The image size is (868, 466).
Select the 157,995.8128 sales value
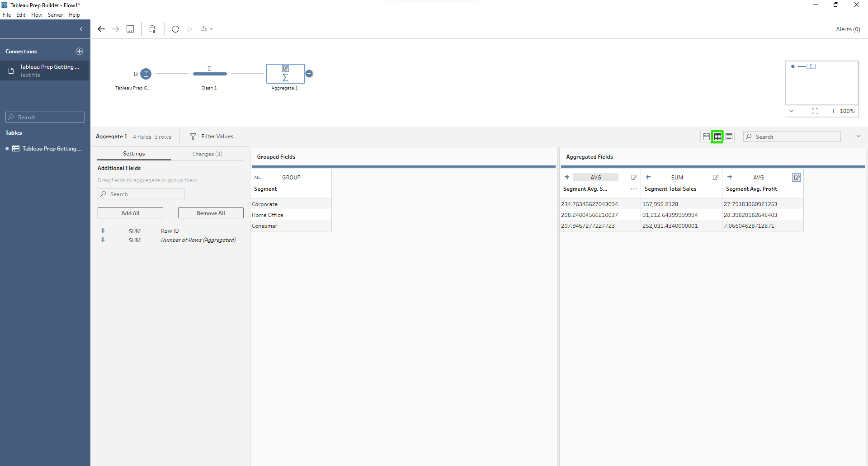pyautogui.click(x=681, y=204)
